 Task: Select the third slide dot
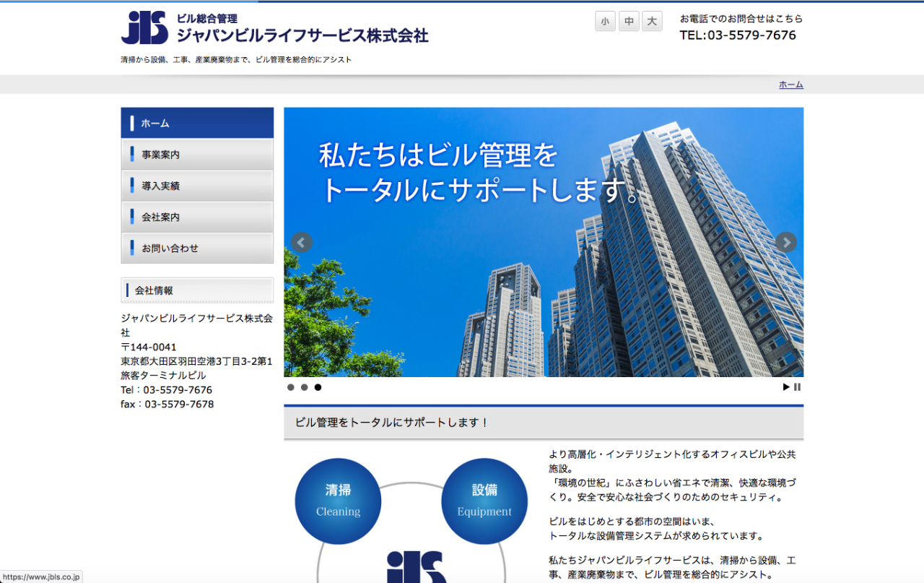pyautogui.click(x=318, y=387)
